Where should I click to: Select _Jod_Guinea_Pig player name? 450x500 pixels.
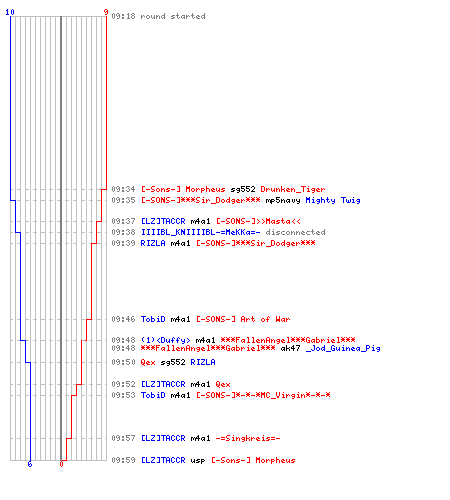pos(343,348)
